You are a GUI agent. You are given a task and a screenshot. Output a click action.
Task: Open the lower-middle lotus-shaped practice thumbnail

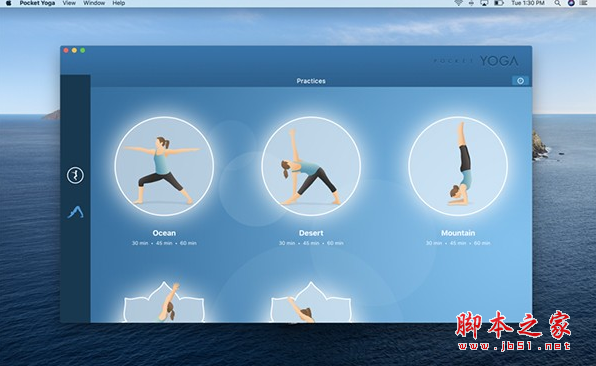point(311,302)
